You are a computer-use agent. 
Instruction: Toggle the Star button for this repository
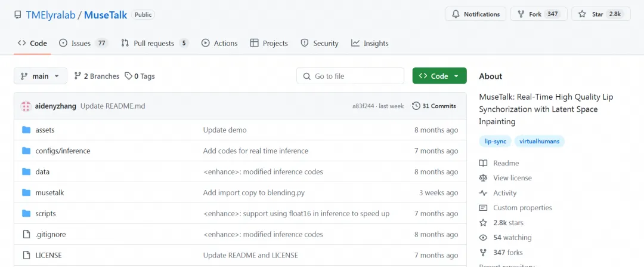click(x=600, y=14)
